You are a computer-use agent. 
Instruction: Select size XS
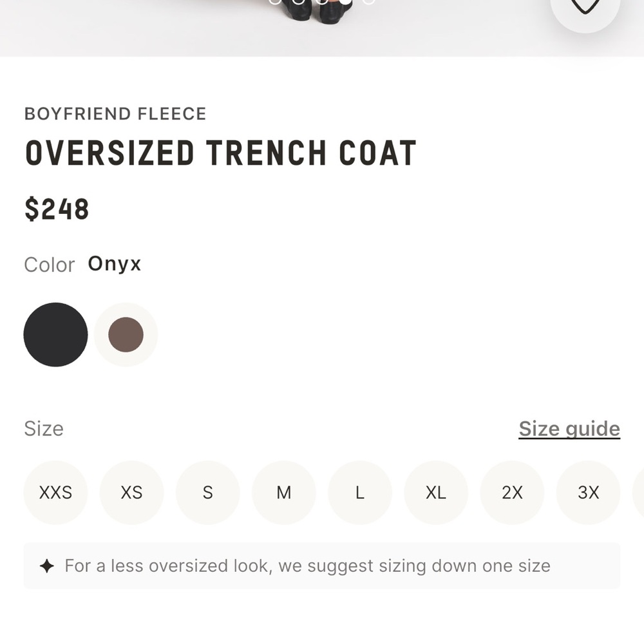coord(131,493)
